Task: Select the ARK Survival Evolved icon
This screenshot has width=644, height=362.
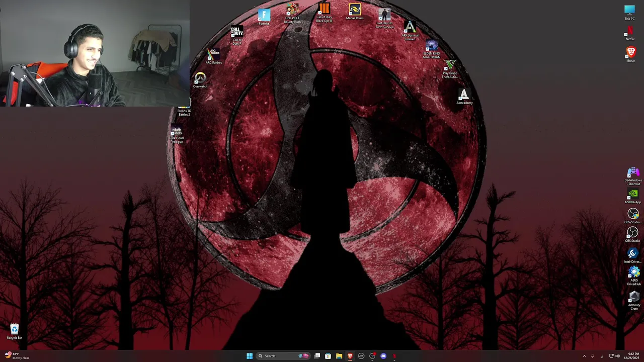Action: pos(410,31)
